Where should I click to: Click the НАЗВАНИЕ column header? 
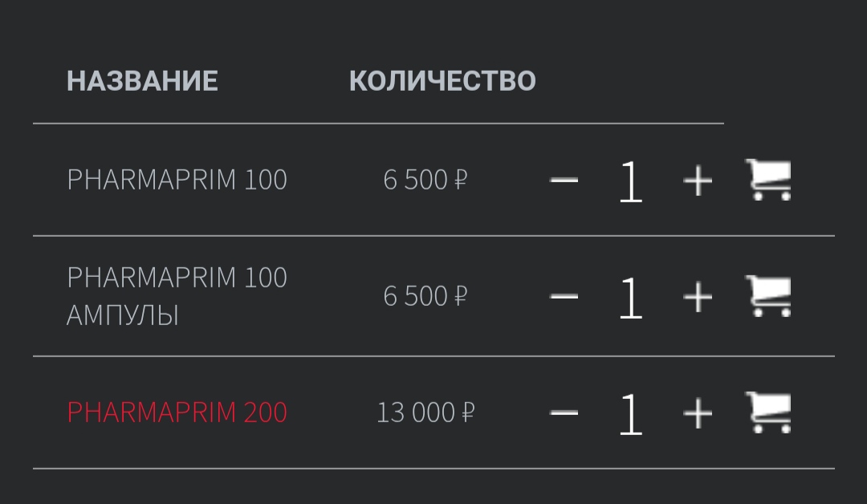click(142, 81)
